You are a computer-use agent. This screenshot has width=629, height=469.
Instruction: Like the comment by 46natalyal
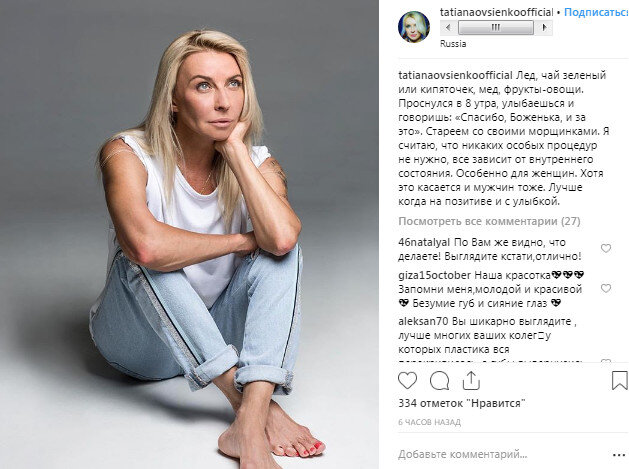pos(605,249)
